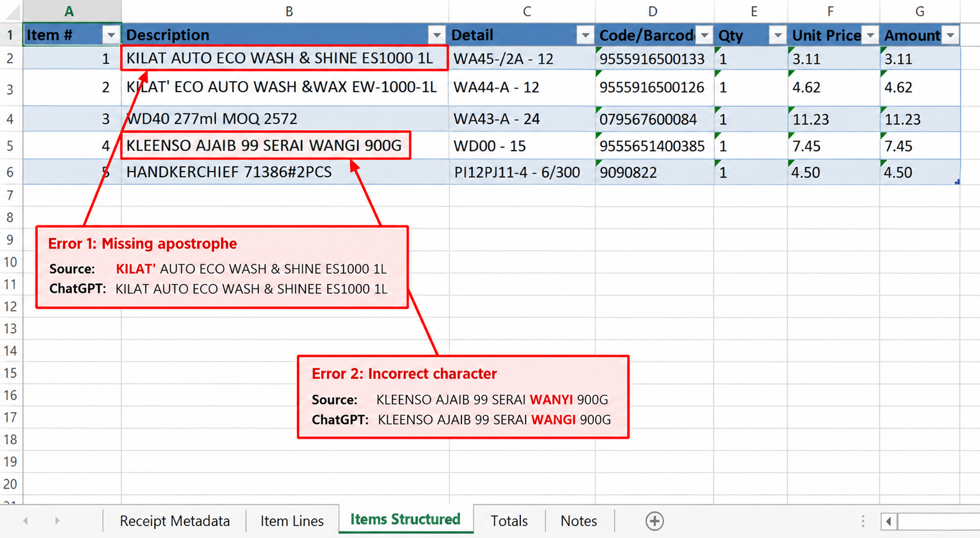Select barcode cell 9090822
Image resolution: width=980 pixels, height=538 pixels.
coord(655,172)
